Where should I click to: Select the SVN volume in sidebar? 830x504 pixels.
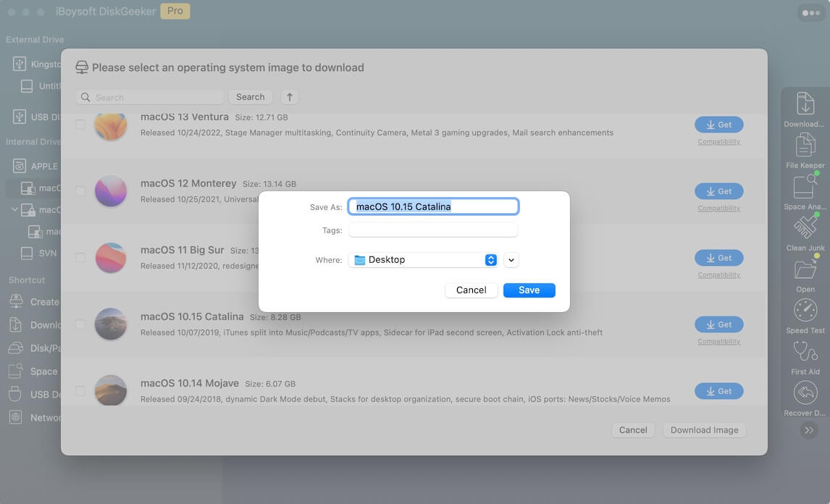click(x=48, y=253)
